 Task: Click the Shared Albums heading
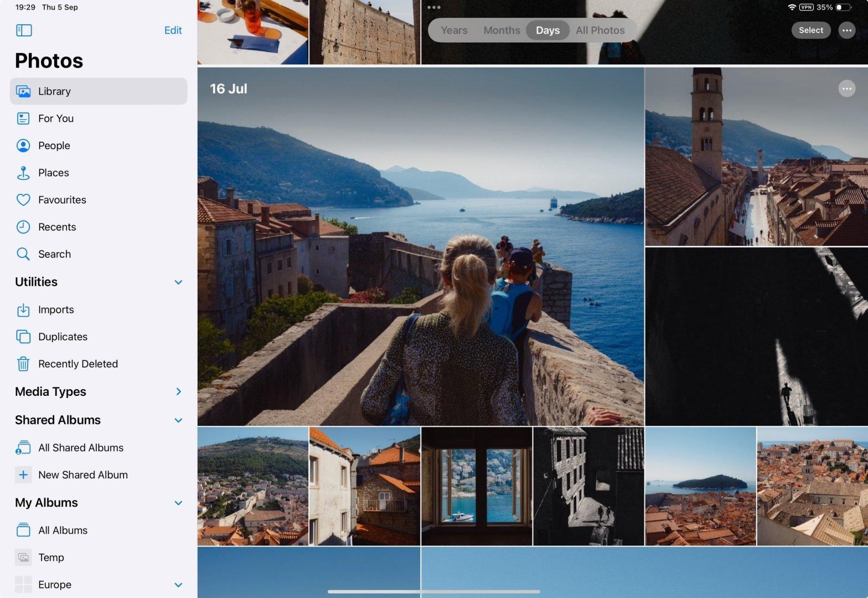58,420
